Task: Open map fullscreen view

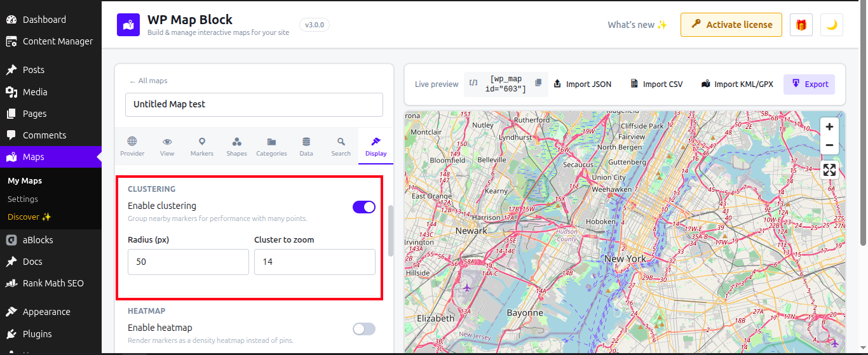Action: coord(829,170)
